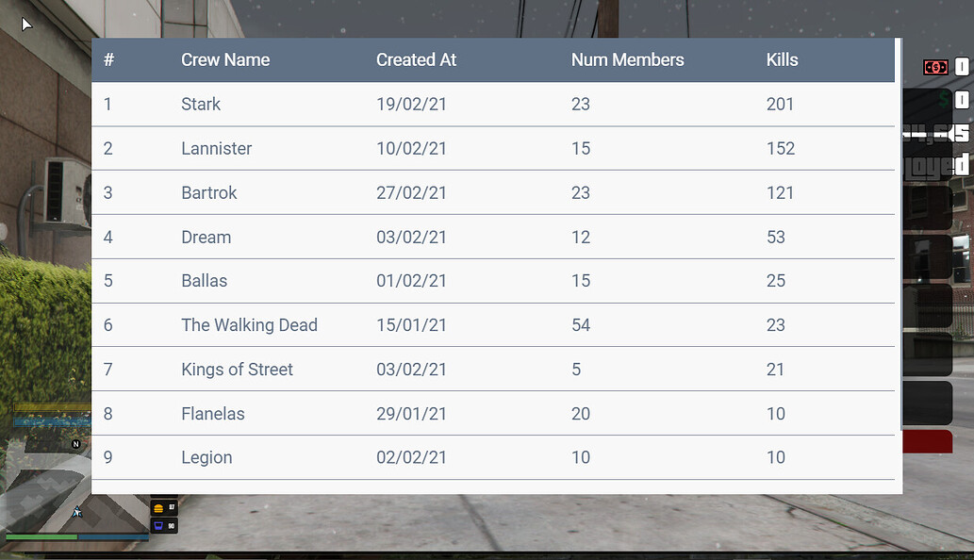974x560 pixels.
Task: Choose the Legion crew row
Action: 206,458
